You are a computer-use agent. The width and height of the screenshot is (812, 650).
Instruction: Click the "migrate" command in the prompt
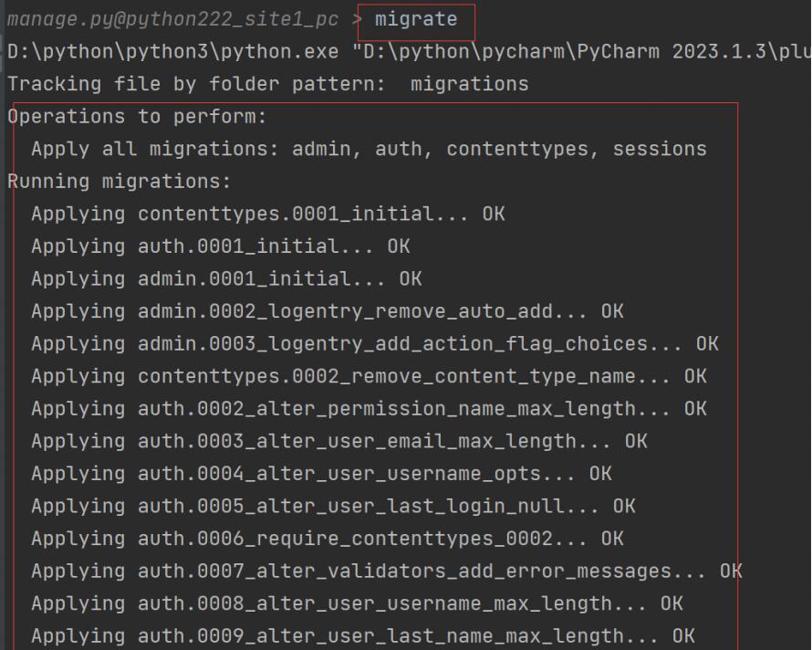pyautogui.click(x=416, y=19)
